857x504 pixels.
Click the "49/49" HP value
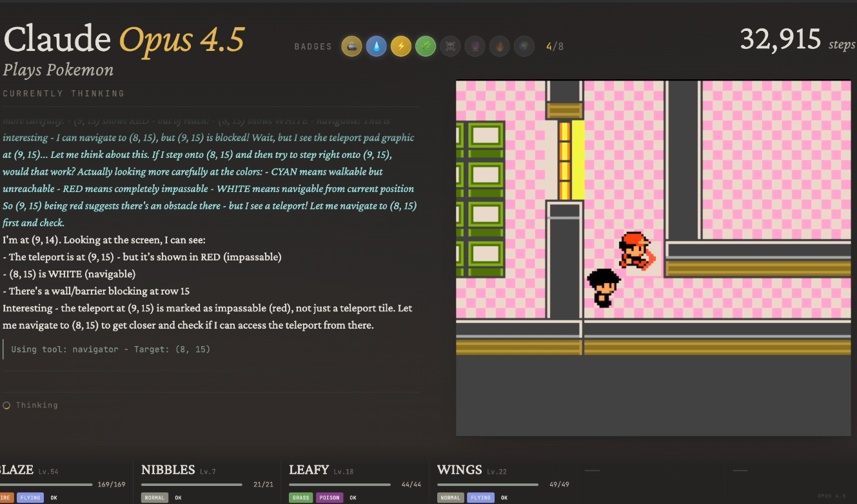(x=559, y=485)
